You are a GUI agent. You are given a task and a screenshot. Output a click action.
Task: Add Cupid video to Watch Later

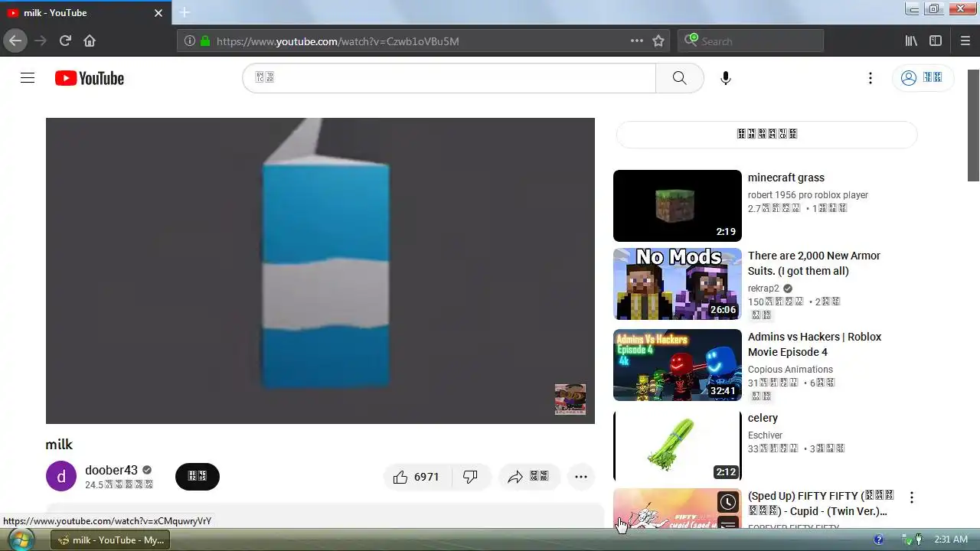pos(728,502)
